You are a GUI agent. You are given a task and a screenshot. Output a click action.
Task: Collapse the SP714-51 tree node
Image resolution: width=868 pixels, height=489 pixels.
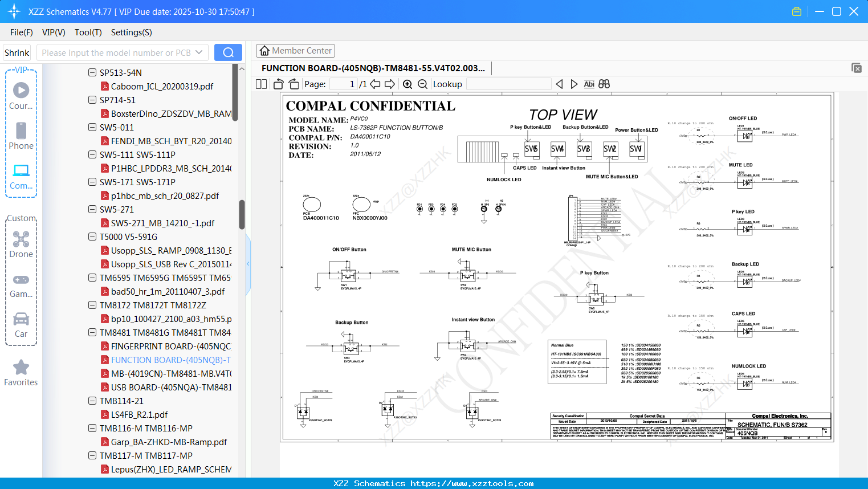coord(92,100)
